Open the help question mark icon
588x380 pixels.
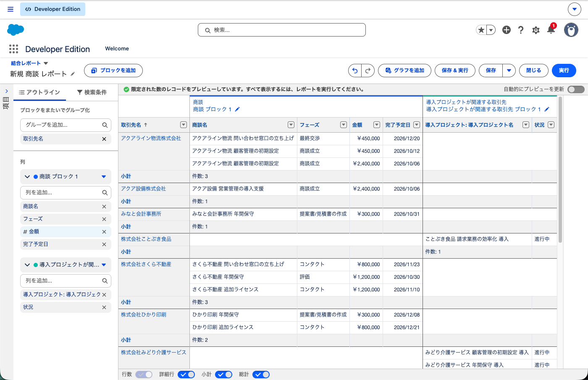(x=521, y=30)
